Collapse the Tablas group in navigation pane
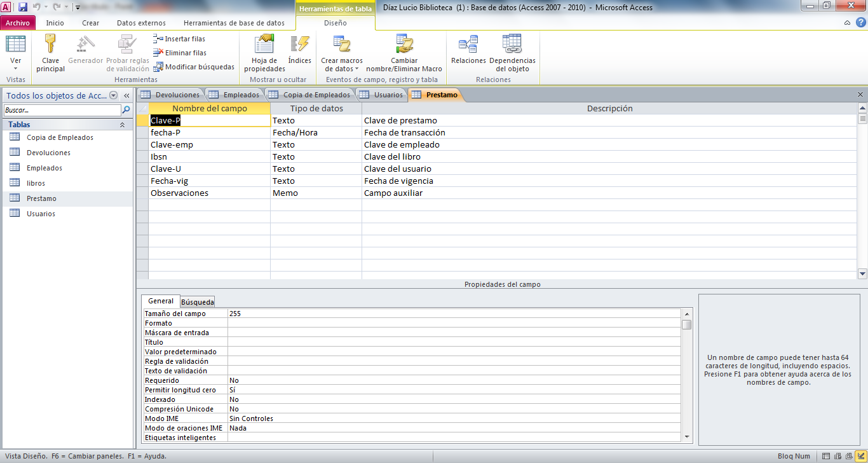Viewport: 868px width, 463px height. pos(122,125)
